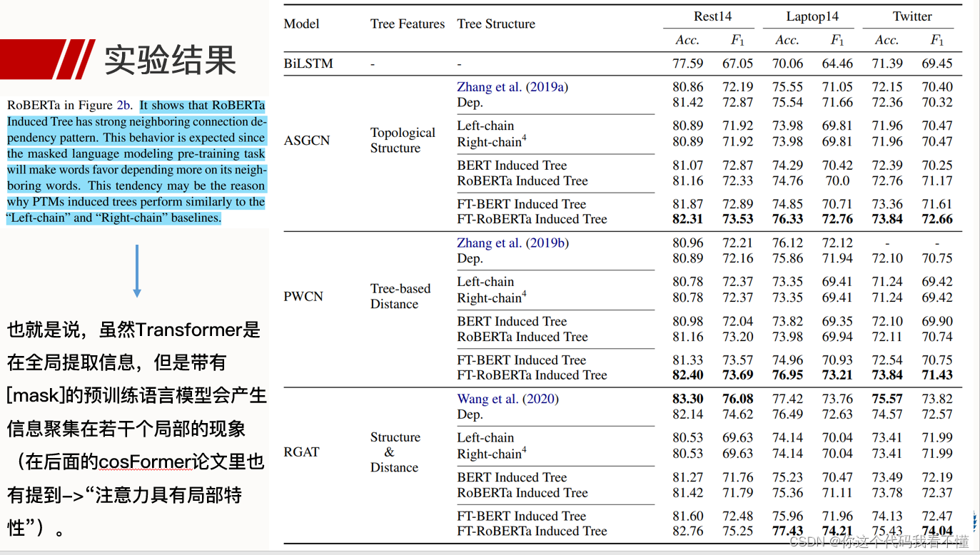The image size is (980, 555).
Task: Click the Zhang et al. (2019a) citation link
Action: click(x=512, y=87)
